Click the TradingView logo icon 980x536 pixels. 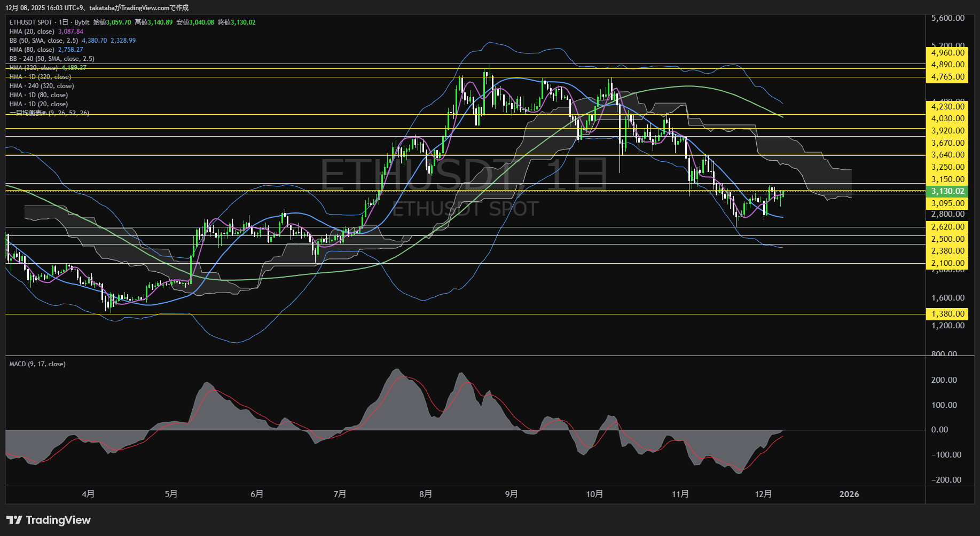coord(14,520)
